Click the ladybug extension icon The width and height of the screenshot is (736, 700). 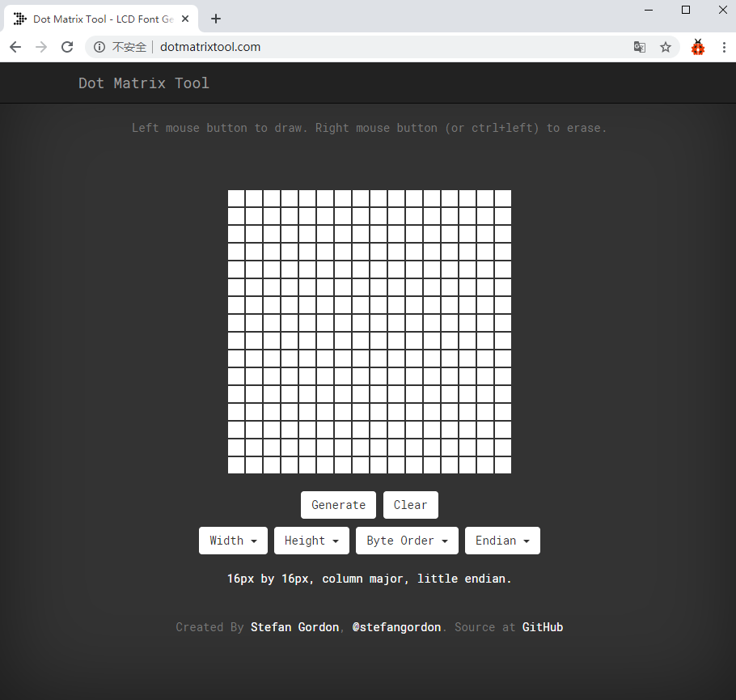pos(698,47)
